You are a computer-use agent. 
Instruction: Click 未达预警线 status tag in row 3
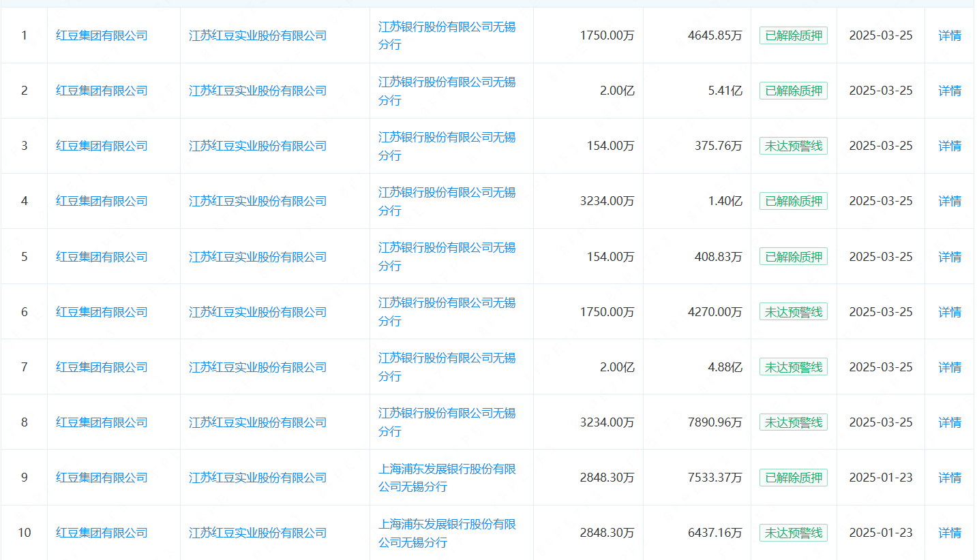pos(794,146)
